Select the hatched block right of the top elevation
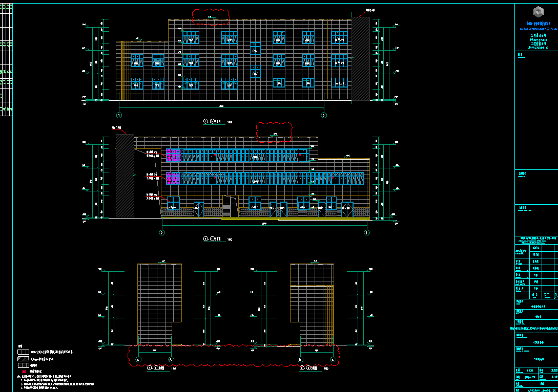Viewport: 558px width, 392px height. (x=361, y=59)
